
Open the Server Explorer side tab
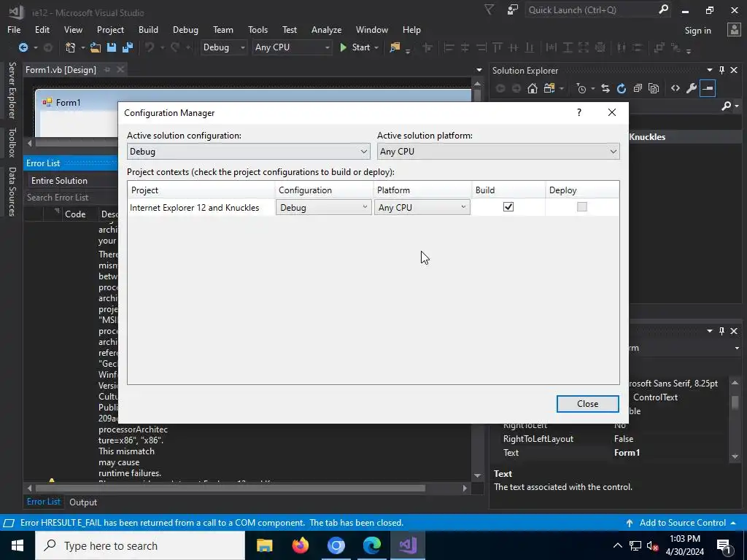click(x=12, y=90)
